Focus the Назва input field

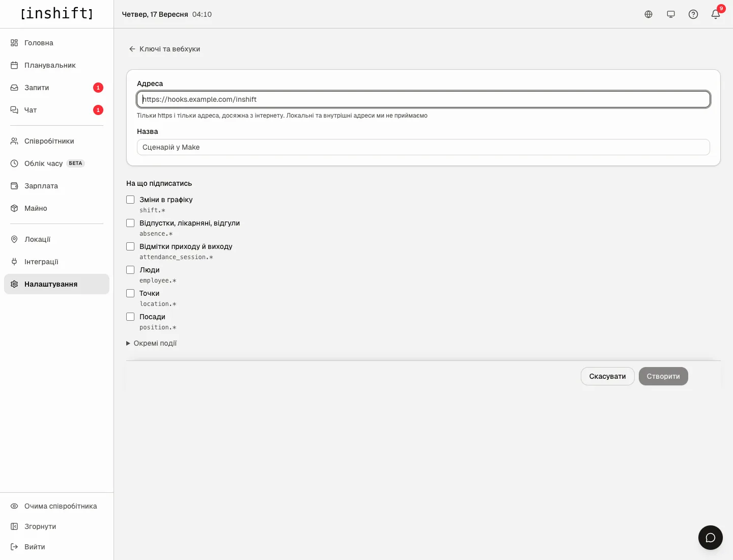point(424,147)
